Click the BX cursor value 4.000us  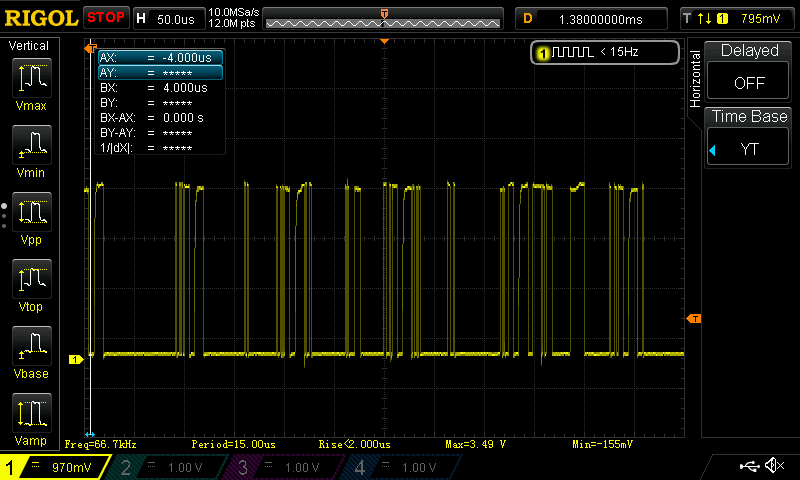pyautogui.click(x=185, y=88)
